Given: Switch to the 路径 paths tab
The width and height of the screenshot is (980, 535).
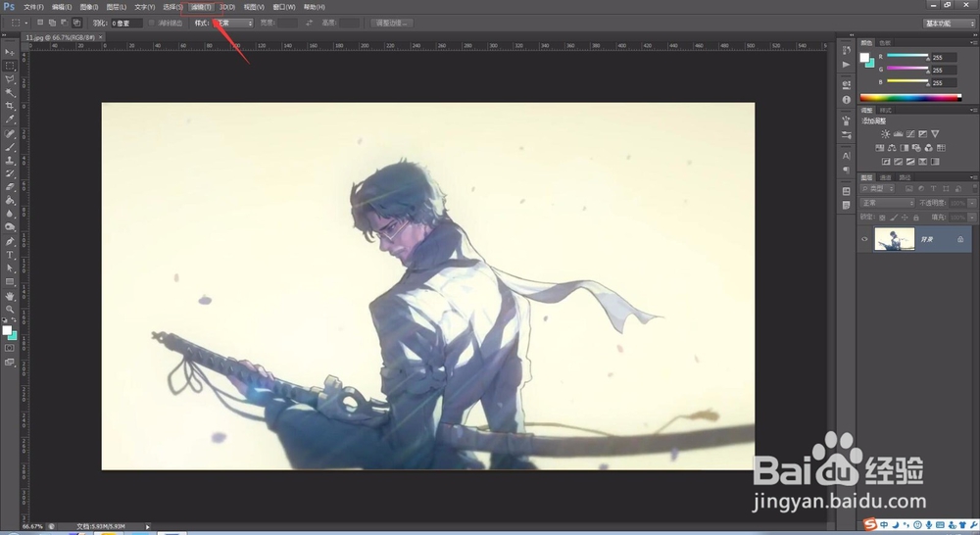Looking at the screenshot, I should pos(905,177).
